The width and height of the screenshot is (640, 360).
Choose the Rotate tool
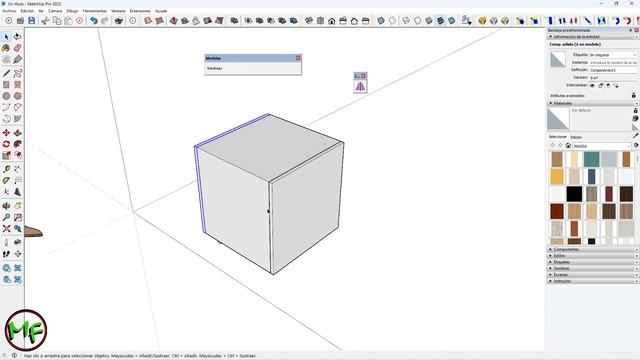(6, 144)
